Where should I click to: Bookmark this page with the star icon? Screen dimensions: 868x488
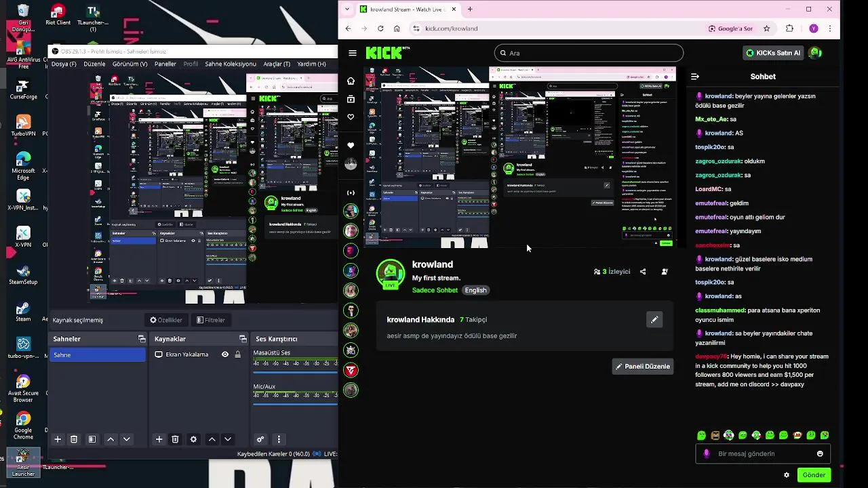click(x=767, y=28)
